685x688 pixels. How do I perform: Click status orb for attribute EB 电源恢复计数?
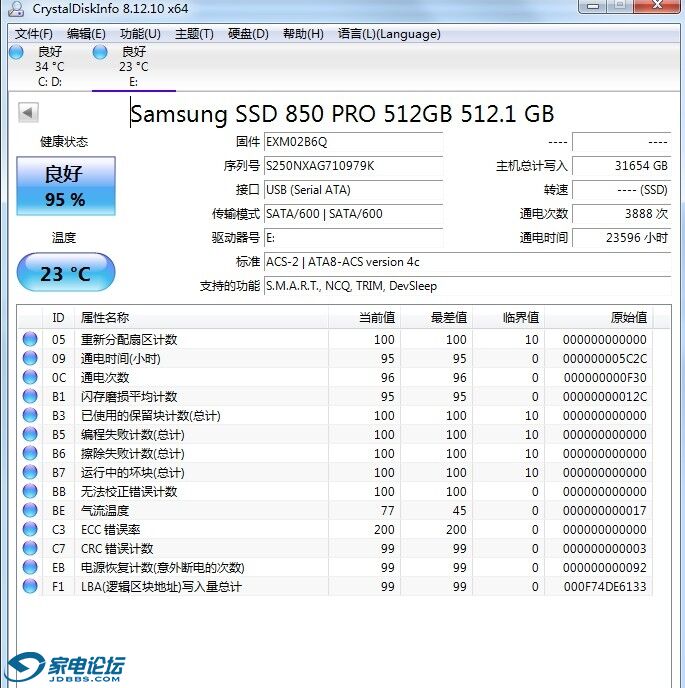[30, 567]
